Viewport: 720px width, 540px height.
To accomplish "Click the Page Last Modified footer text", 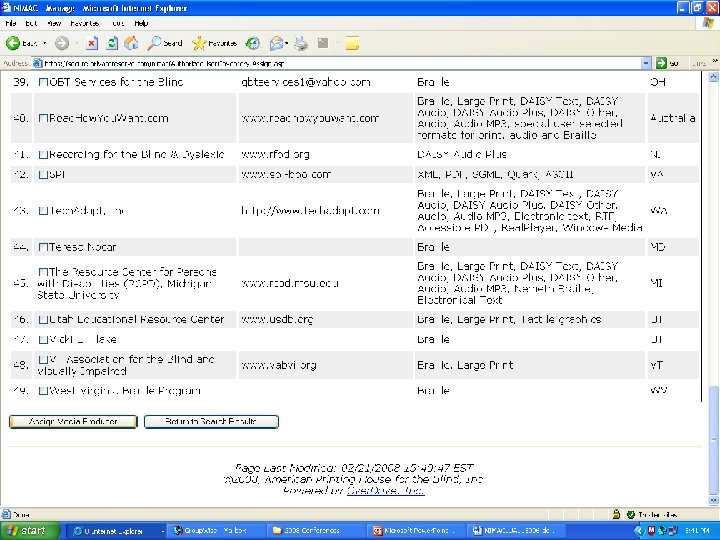I will 354,468.
